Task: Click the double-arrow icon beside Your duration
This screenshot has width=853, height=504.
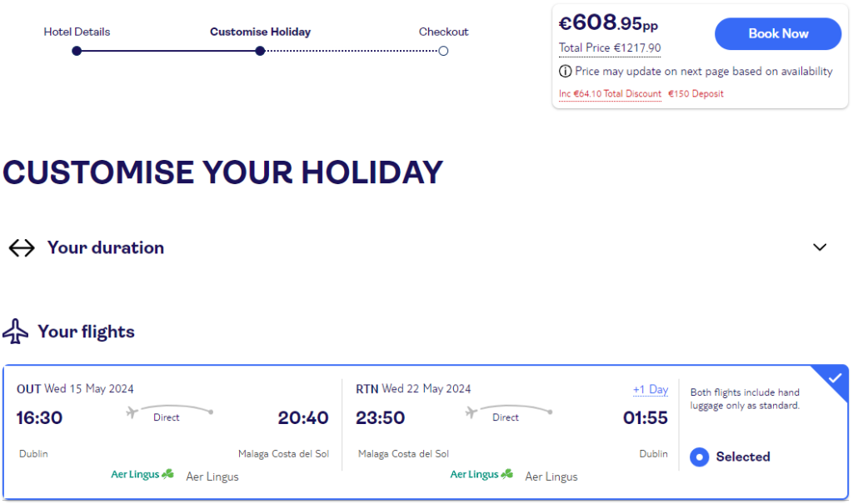Action: [x=22, y=248]
